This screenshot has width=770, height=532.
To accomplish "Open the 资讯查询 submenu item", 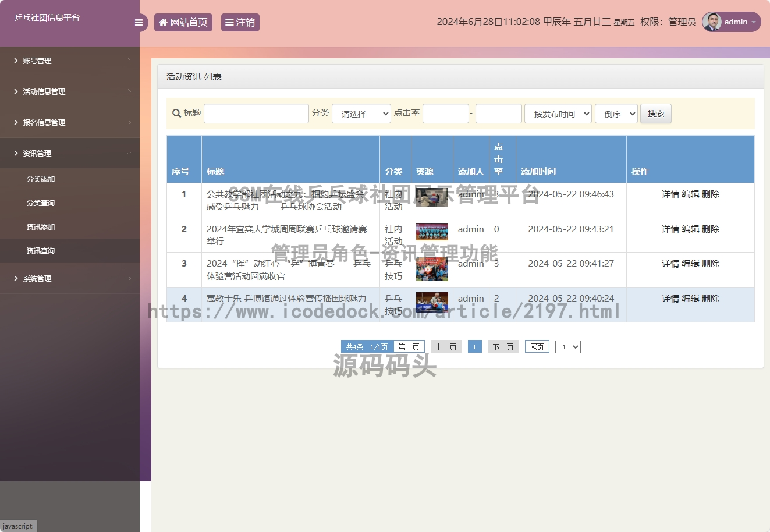I will 41,251.
